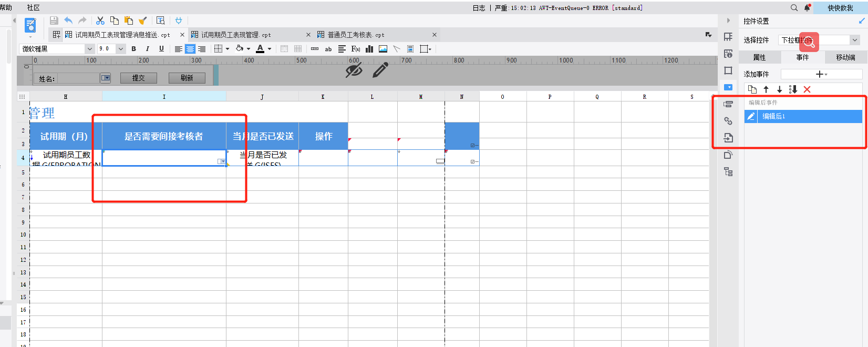The image size is (868, 347).
Task: Move the selected event up
Action: 766,89
